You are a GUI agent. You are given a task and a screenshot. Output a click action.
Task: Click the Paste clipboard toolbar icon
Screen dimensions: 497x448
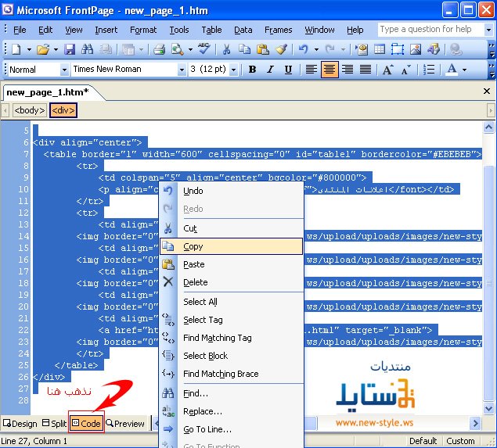point(263,49)
